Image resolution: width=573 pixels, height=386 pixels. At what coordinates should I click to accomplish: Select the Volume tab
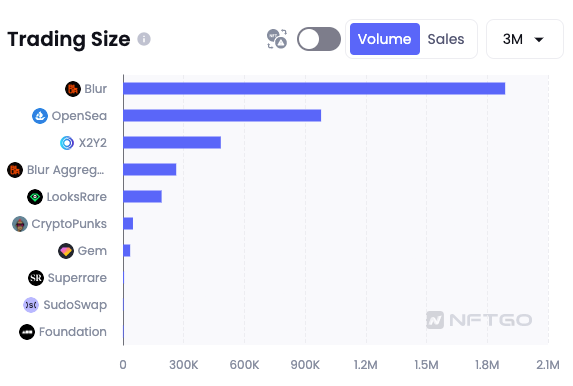[384, 39]
